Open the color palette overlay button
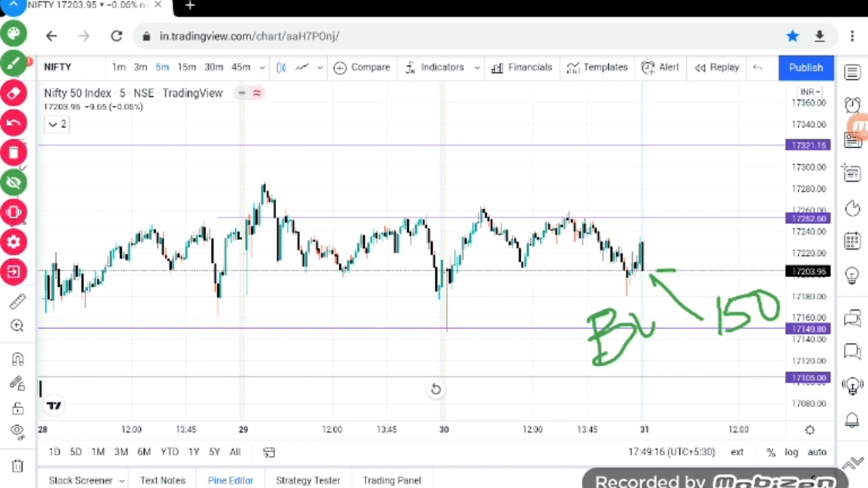This screenshot has height=488, width=868. 14,34
